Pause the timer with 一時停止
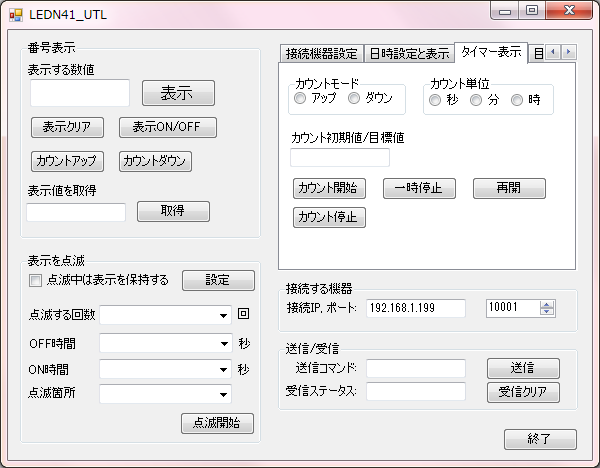 (419, 188)
